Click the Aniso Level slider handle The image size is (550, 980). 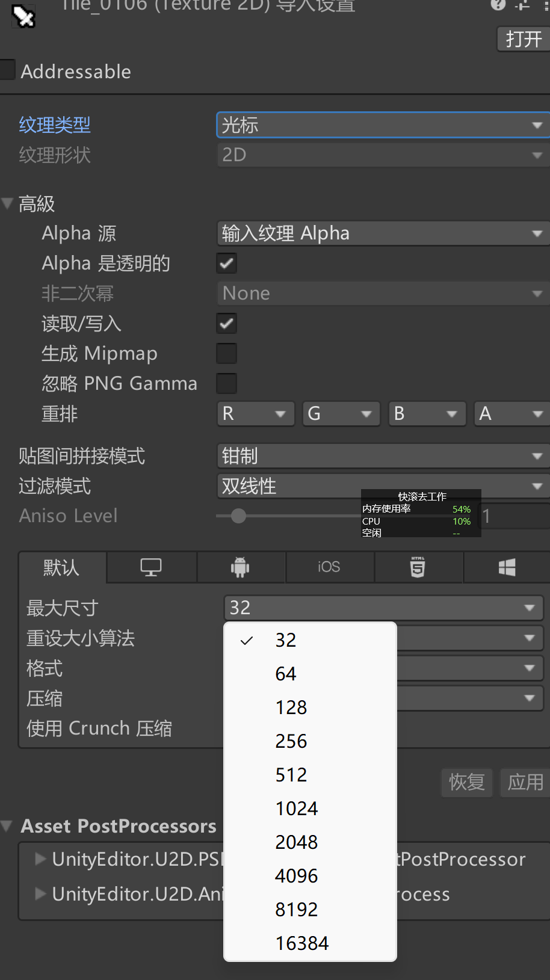(x=238, y=516)
